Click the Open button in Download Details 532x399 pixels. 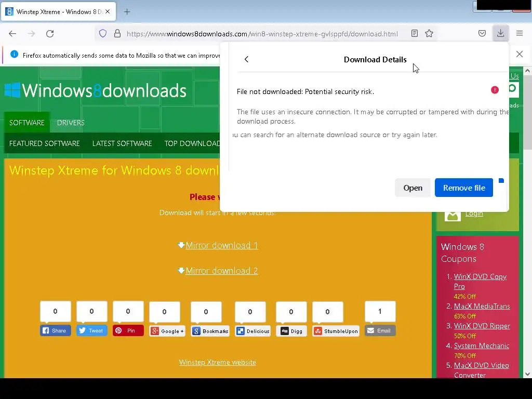(x=413, y=188)
